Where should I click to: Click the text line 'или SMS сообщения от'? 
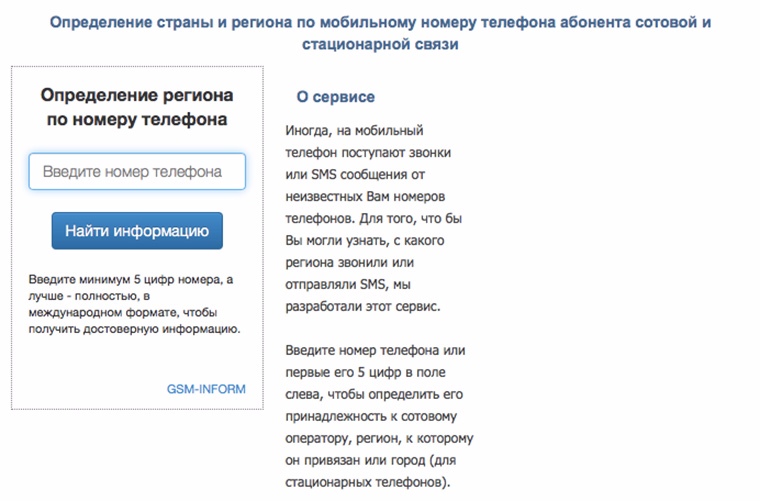tap(355, 174)
